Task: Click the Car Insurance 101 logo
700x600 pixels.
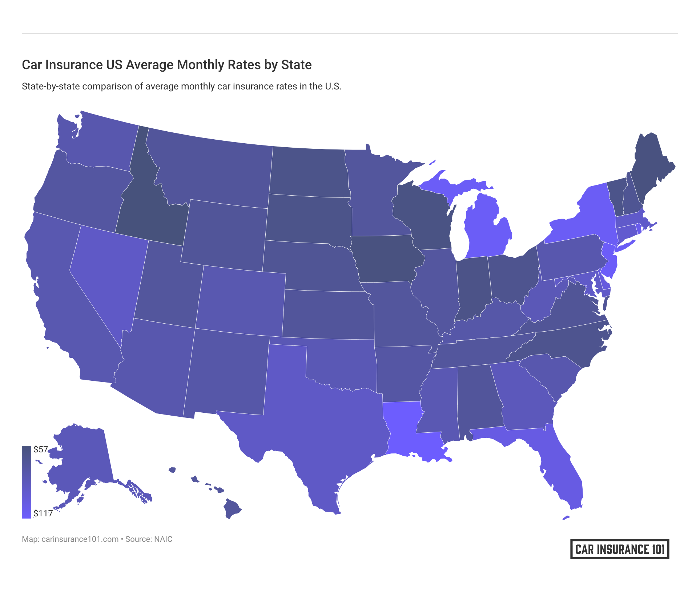Action: [x=619, y=549]
